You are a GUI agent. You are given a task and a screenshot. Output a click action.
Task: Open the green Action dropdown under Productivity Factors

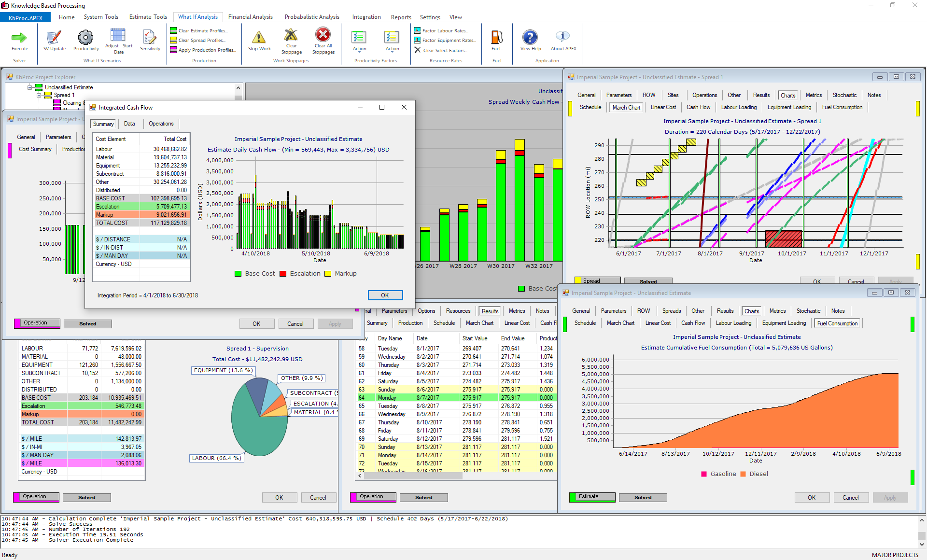coord(359,41)
